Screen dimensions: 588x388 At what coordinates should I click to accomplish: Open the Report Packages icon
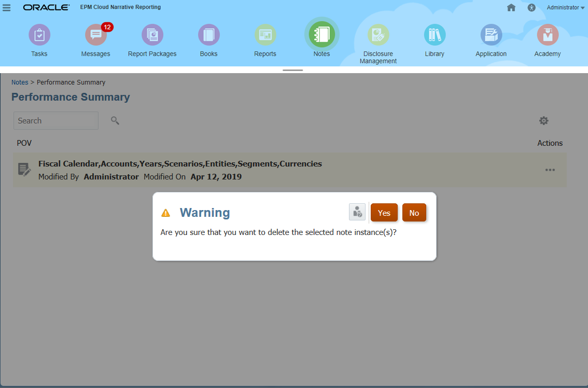point(152,35)
